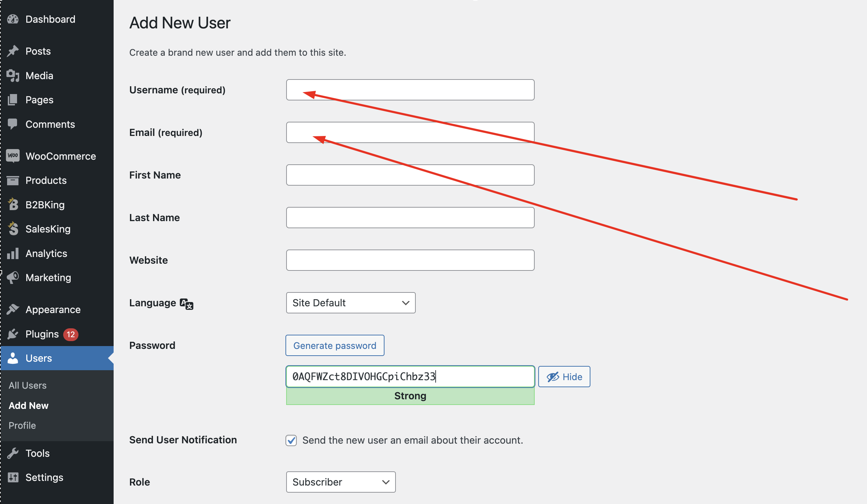The height and width of the screenshot is (504, 867).
Task: Click the Marketing megaphone icon
Action: click(13, 278)
